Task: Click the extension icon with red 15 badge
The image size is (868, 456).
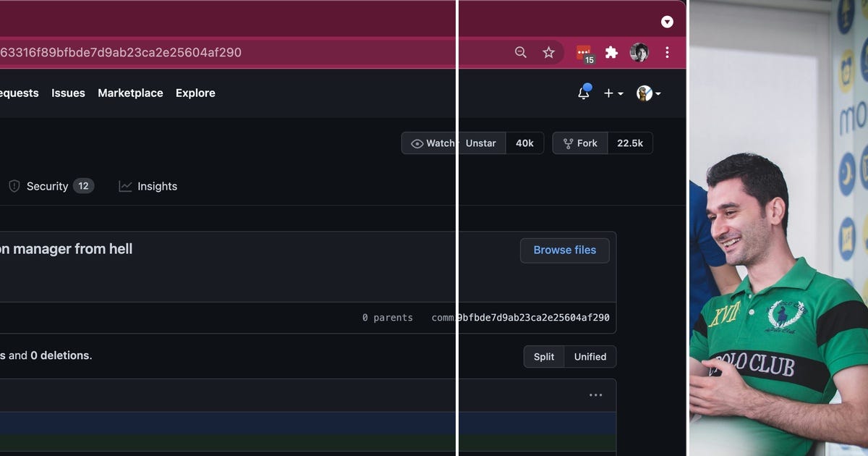Action: click(x=583, y=52)
